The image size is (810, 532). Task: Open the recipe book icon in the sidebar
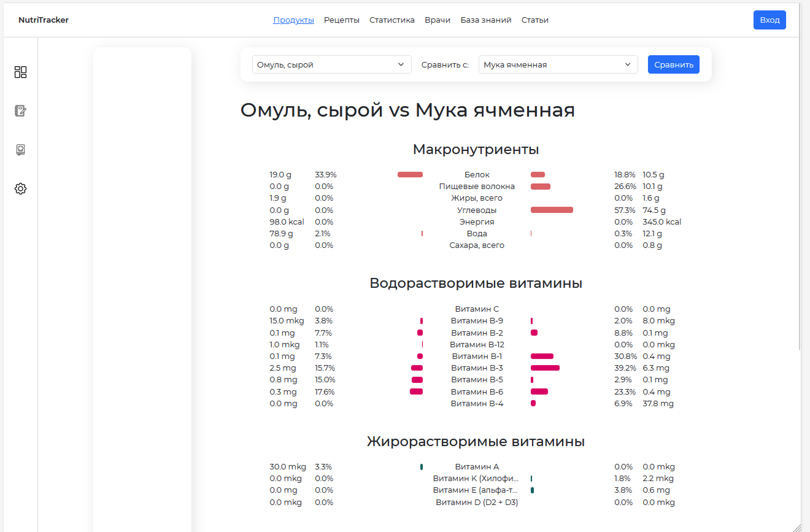click(20, 150)
